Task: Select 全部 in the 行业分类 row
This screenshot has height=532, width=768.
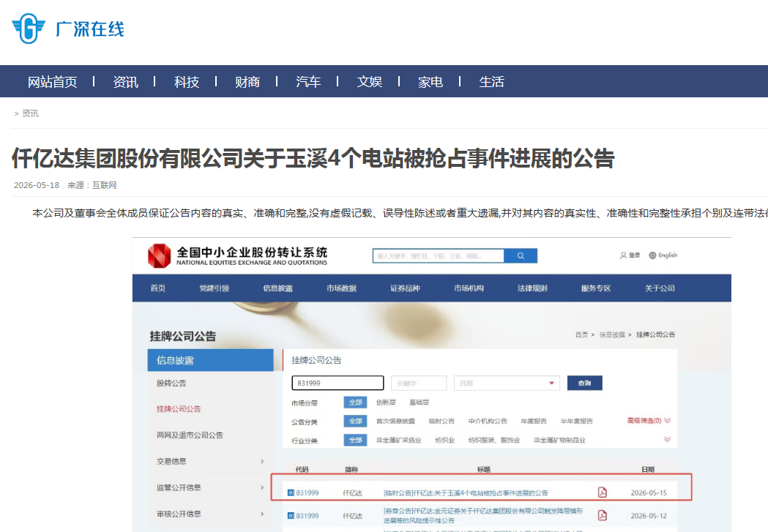Action: point(356,440)
